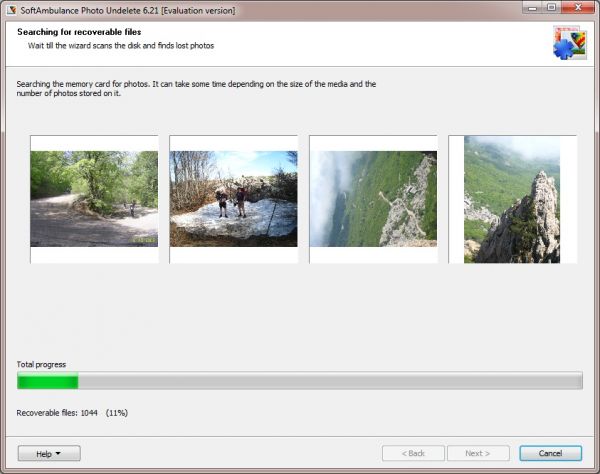Close the Photo Undelete window
Screen dimensions: 600x474
coord(578,7)
